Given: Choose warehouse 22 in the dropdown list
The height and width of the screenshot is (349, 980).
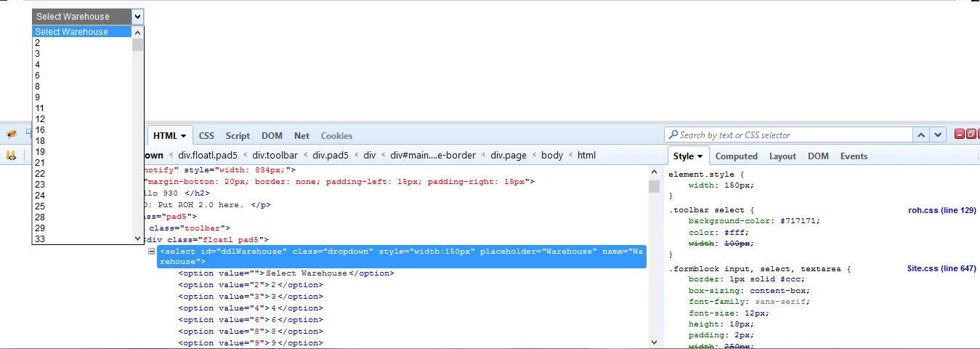Looking at the screenshot, I should point(82,174).
